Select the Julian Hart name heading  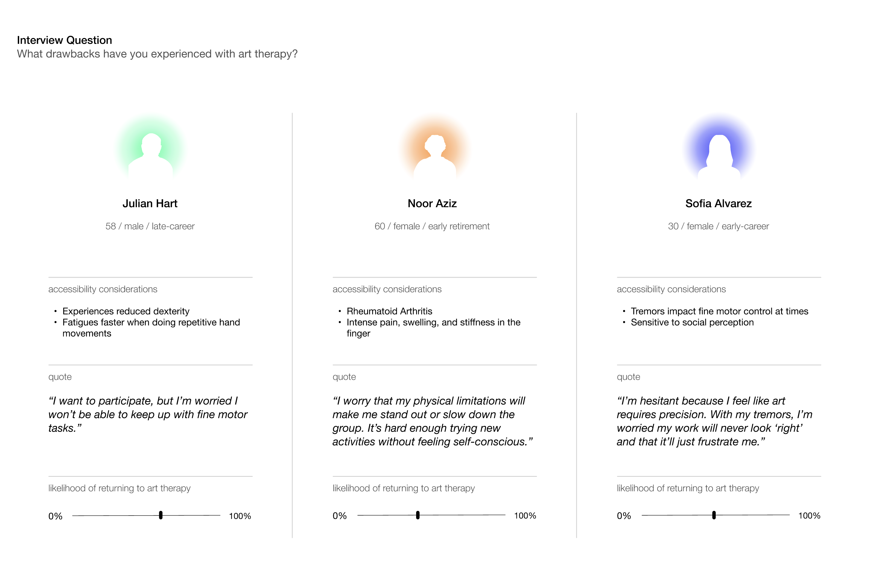pos(150,204)
